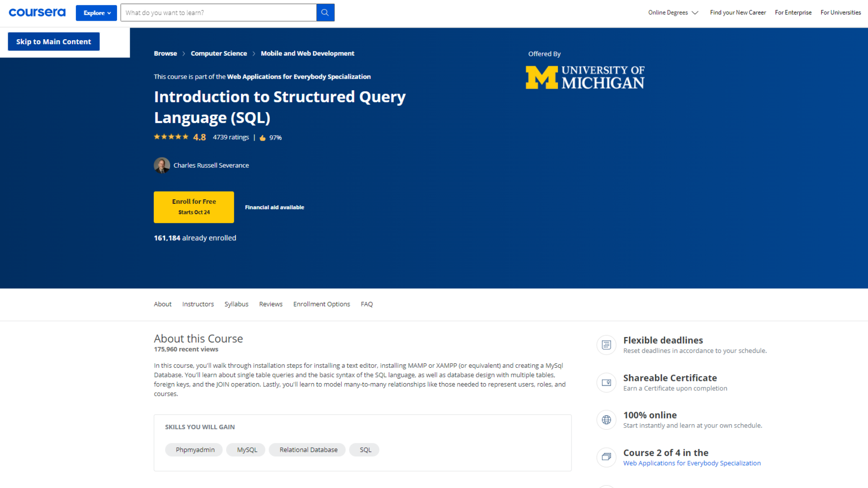Click the Financial aid available link
This screenshot has width=868, height=488.
(275, 207)
